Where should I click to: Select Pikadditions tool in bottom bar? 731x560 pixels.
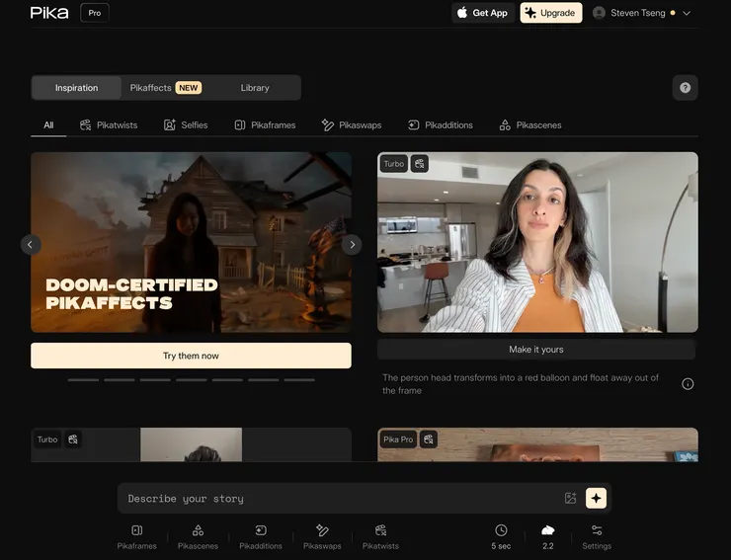point(261,537)
